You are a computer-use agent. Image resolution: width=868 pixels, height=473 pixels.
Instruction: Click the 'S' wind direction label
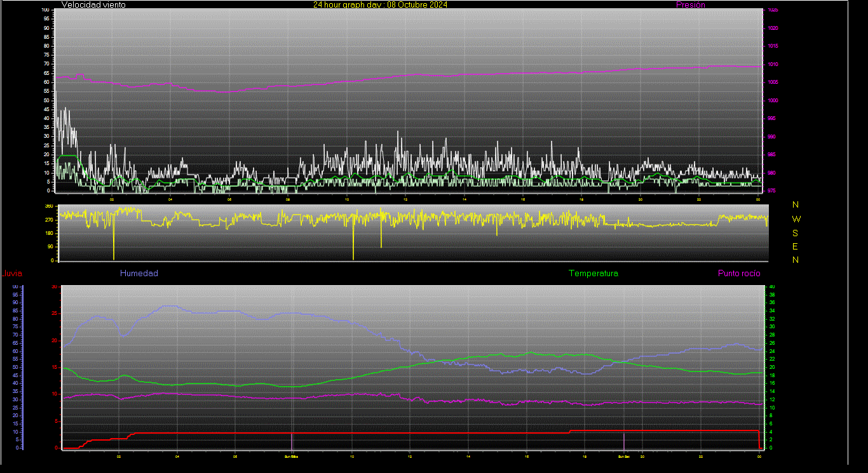click(796, 232)
